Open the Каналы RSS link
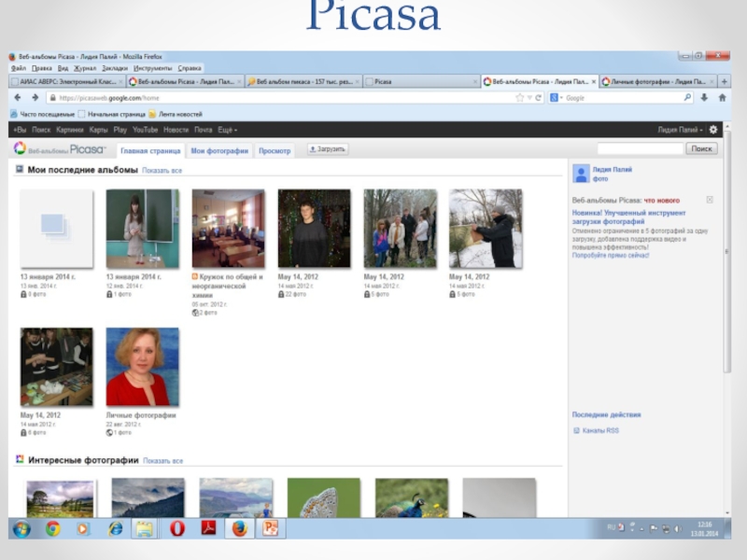The width and height of the screenshot is (747, 560). coord(600,430)
